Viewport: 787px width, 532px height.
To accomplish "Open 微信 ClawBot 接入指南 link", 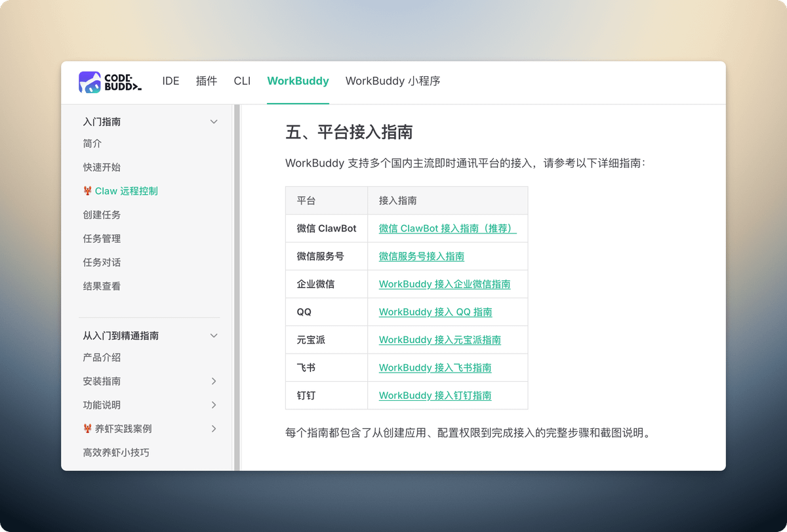I will [447, 229].
